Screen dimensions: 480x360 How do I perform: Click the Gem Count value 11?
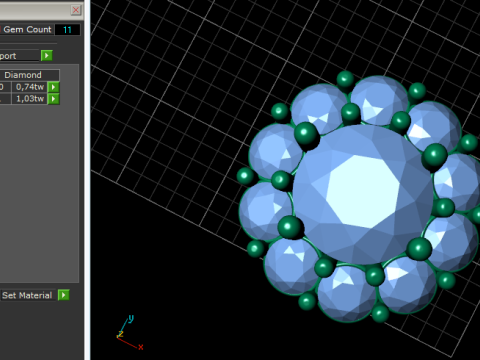coord(67,30)
